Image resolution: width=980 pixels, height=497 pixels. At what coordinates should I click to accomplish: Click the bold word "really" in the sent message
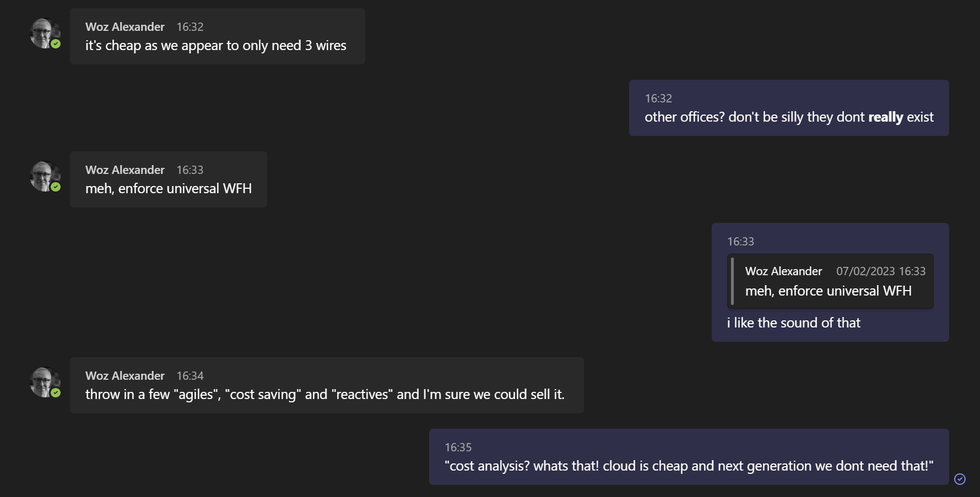click(885, 117)
